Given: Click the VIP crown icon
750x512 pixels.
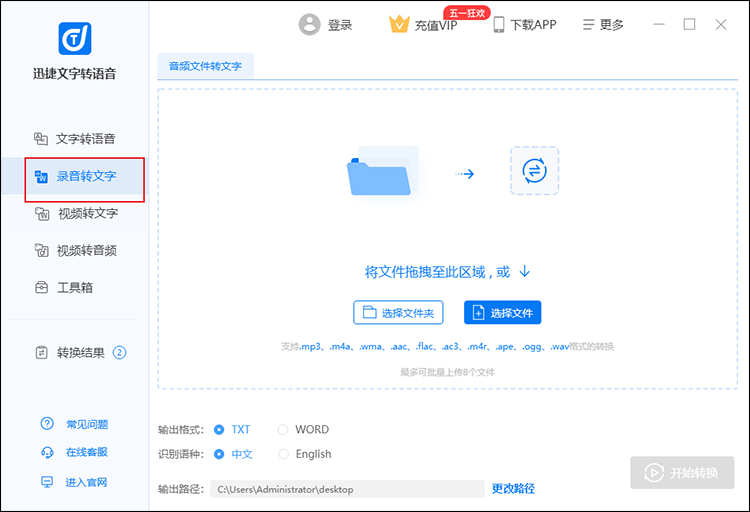Looking at the screenshot, I should pos(399,24).
